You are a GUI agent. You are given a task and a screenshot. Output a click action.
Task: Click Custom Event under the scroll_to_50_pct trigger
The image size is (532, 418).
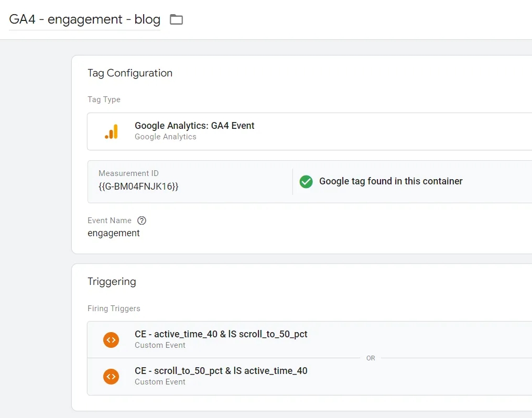[x=160, y=382]
